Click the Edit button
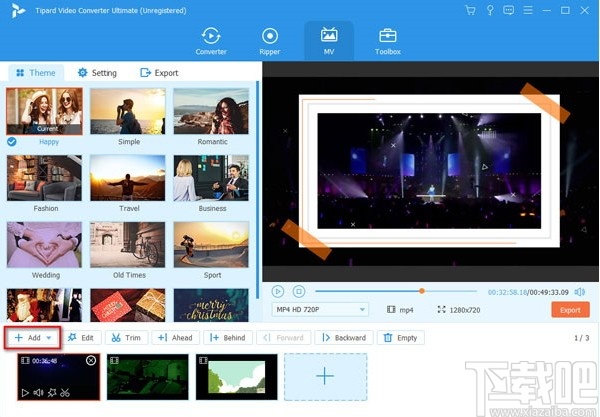The width and height of the screenshot is (600, 417). (82, 337)
